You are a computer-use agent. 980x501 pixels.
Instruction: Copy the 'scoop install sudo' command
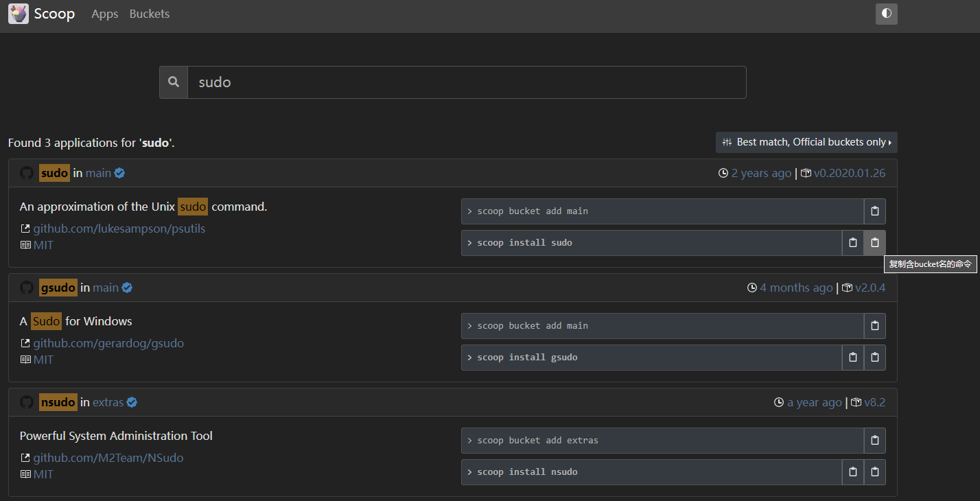(852, 242)
